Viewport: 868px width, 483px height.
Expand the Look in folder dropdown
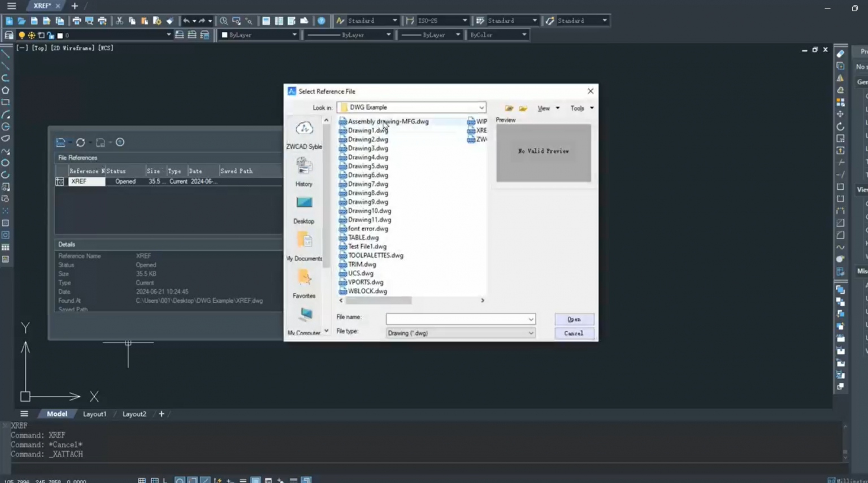481,107
